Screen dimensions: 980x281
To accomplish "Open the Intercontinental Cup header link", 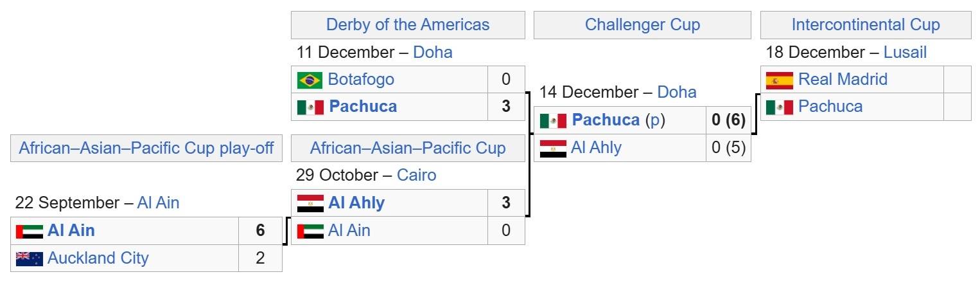I will click(x=866, y=25).
